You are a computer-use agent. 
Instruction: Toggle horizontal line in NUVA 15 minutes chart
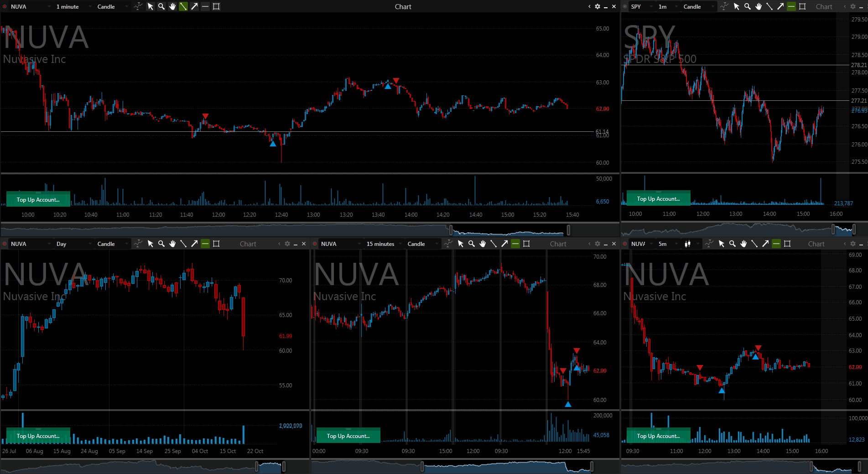click(515, 244)
